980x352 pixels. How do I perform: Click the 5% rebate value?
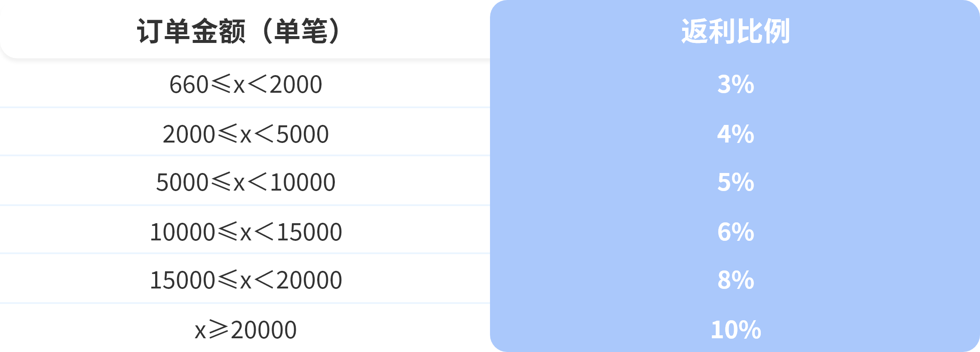pyautogui.click(x=735, y=182)
